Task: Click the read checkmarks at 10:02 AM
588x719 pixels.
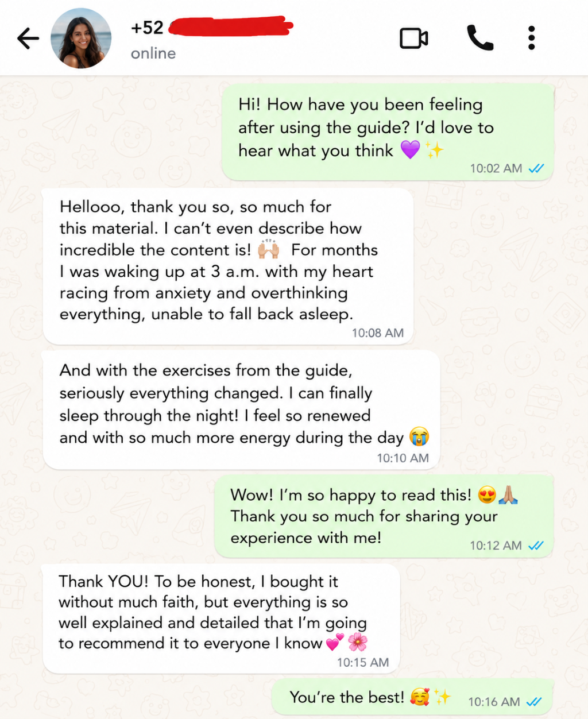Action: coord(536,168)
